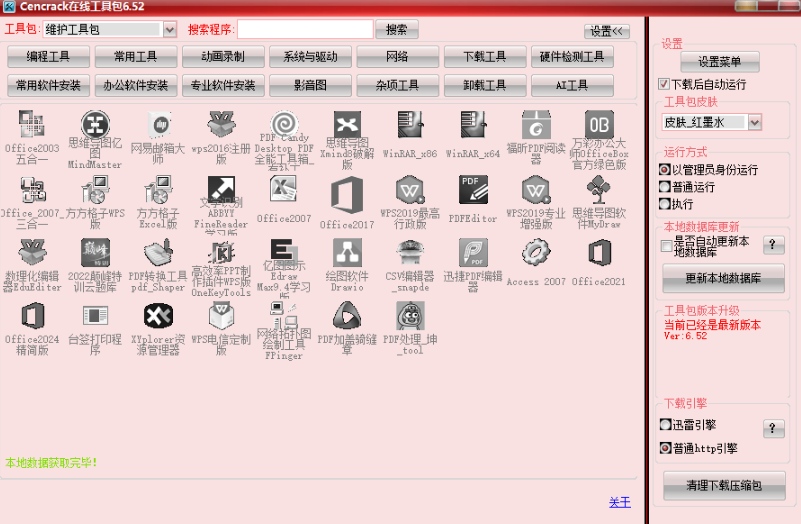This screenshot has height=524, width=801.
Task: Open the Office2017 icon
Action: tap(347, 194)
